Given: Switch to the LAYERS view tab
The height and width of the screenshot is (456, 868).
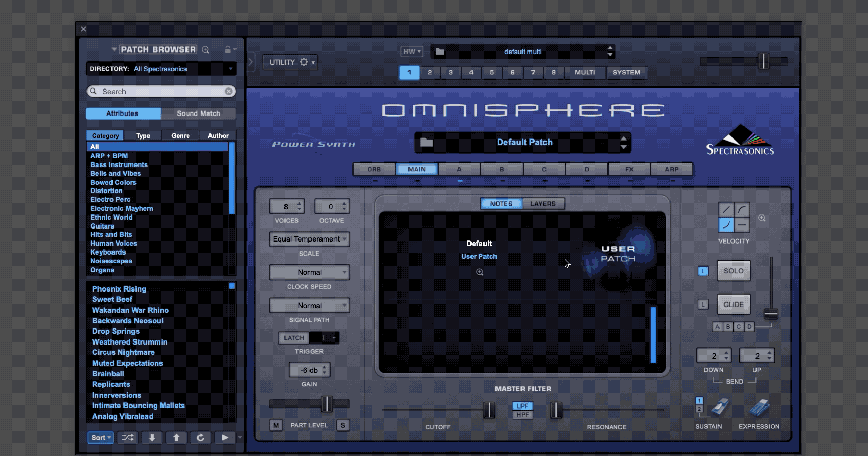Looking at the screenshot, I should [543, 204].
